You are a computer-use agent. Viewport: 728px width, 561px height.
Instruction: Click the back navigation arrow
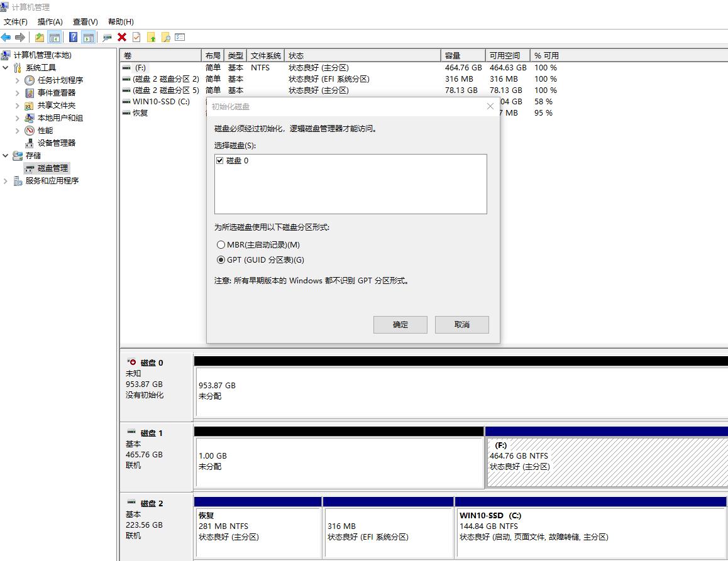pos(6,37)
